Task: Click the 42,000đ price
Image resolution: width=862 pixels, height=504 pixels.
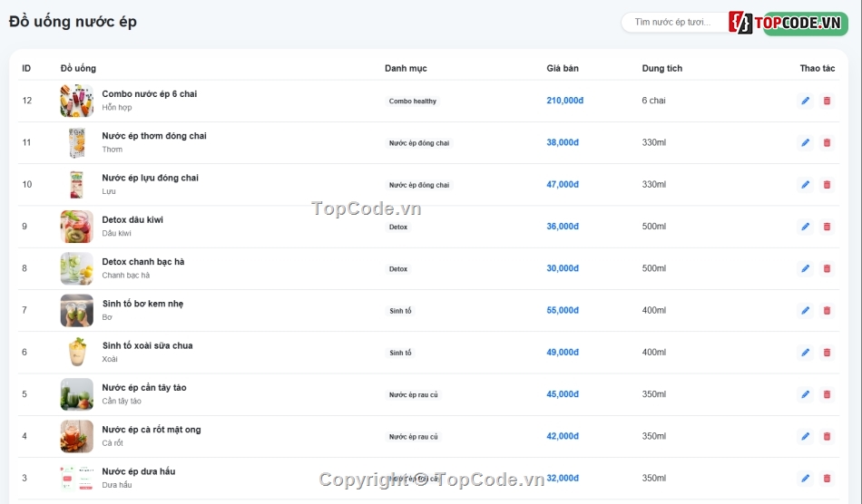Action: 563,437
